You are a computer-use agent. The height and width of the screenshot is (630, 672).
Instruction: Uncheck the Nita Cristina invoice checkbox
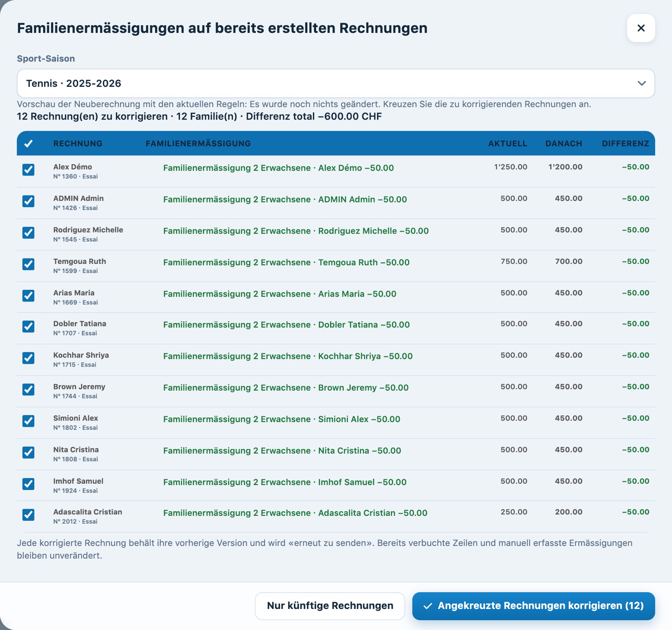pos(29,452)
